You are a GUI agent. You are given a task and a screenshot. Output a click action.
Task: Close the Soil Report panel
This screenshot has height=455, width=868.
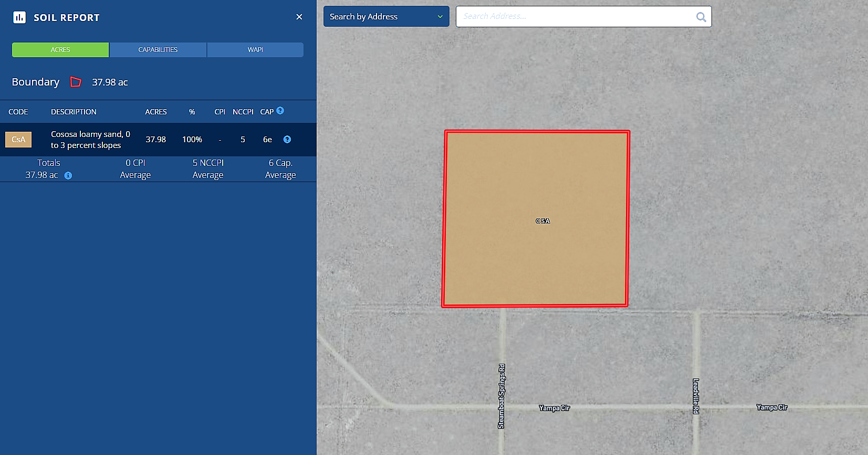(x=299, y=17)
